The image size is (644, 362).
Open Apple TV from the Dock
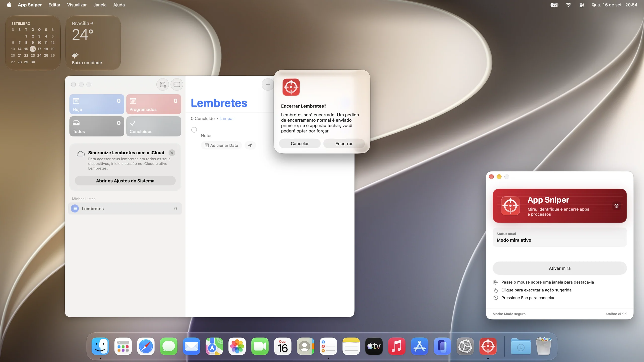pyautogui.click(x=374, y=346)
